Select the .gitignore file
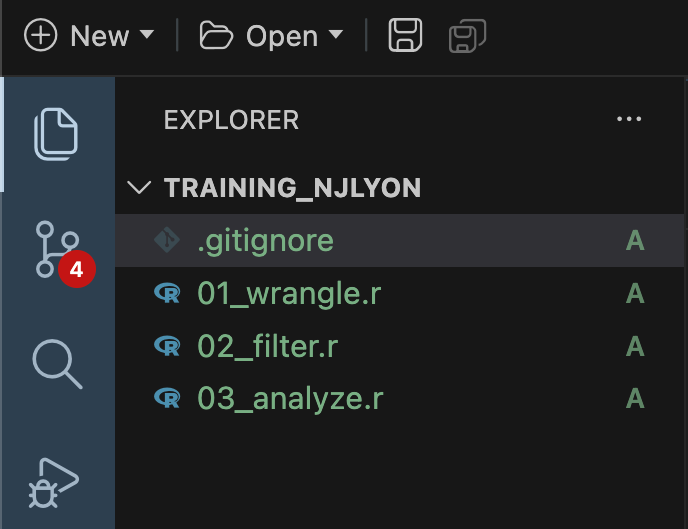This screenshot has width=688, height=529. click(265, 241)
